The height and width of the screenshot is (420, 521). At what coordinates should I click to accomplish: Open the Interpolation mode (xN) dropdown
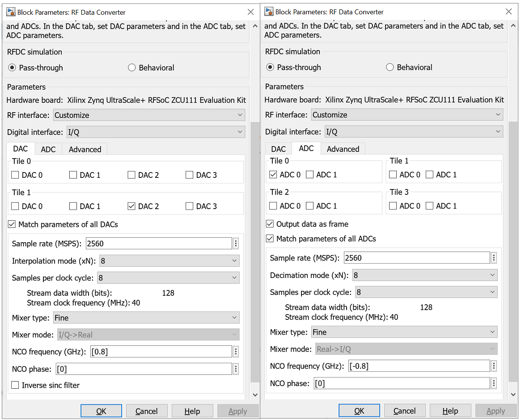(169, 261)
